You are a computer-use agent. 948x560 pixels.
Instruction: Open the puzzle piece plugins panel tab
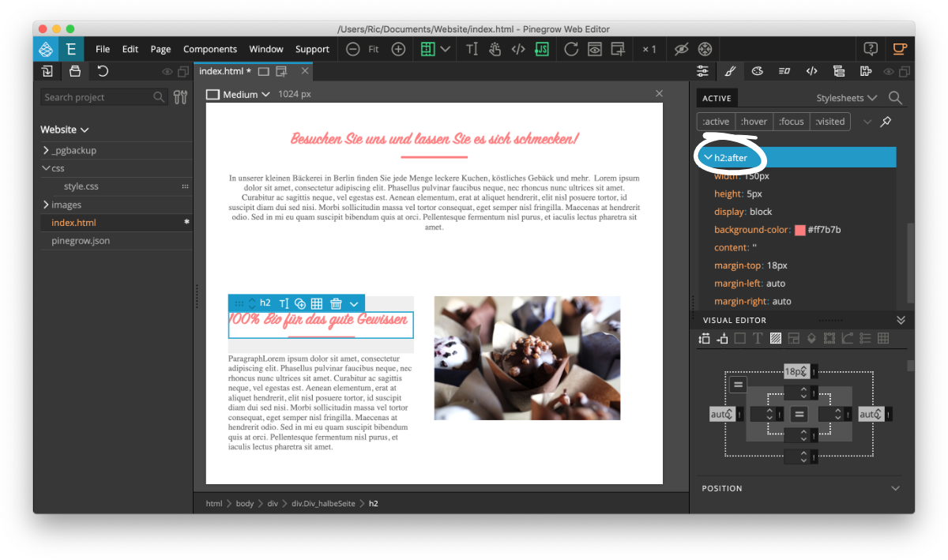pos(866,71)
